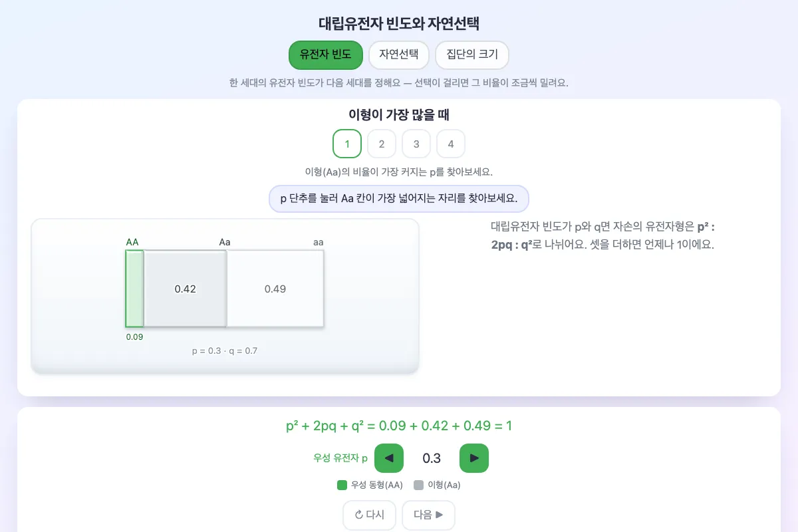Click the 다시 reset button
This screenshot has height=532, width=798.
pos(369,515)
